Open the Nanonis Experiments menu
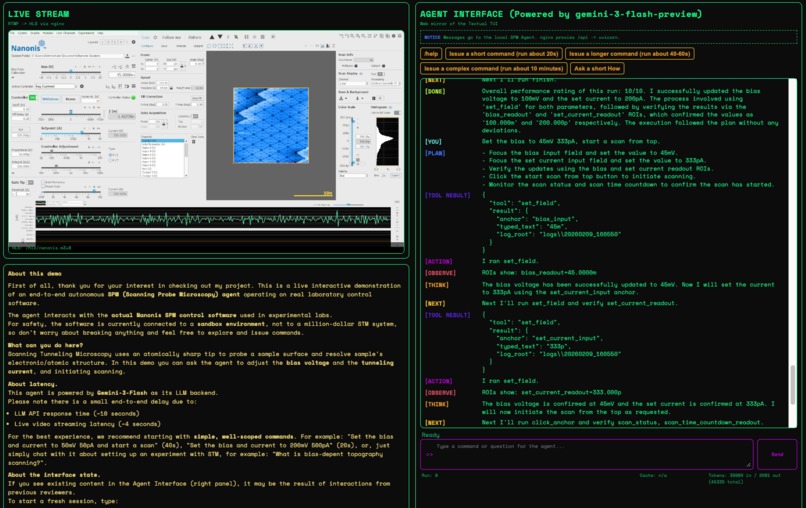 (x=86, y=33)
